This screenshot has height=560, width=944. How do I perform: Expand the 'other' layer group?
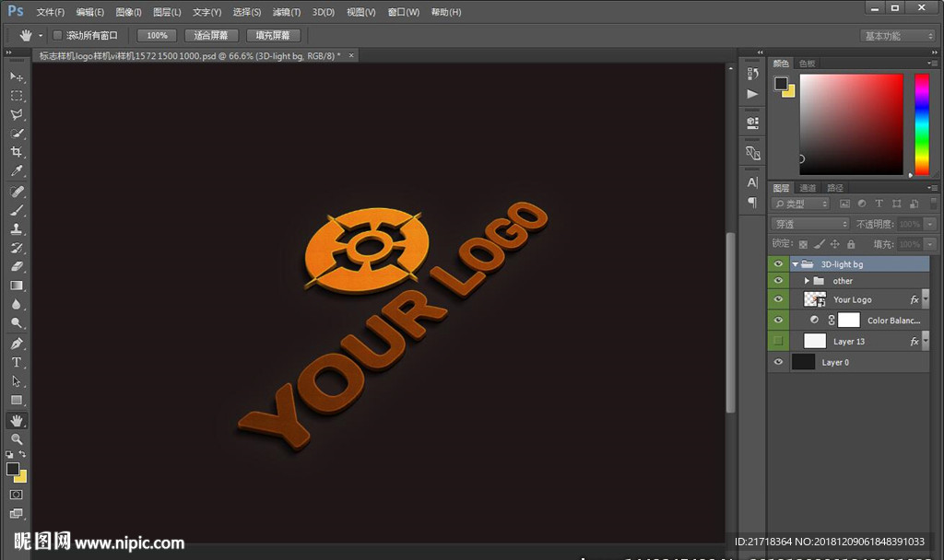(807, 281)
